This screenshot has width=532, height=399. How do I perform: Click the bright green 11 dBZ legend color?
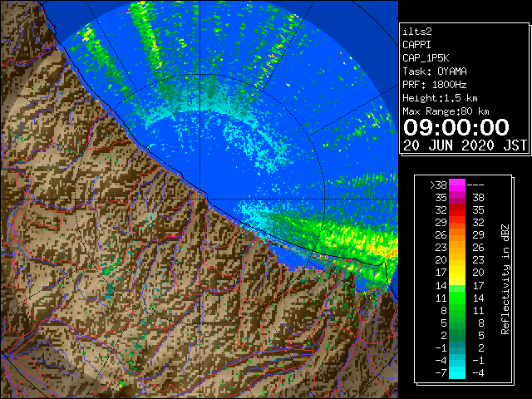(x=457, y=298)
